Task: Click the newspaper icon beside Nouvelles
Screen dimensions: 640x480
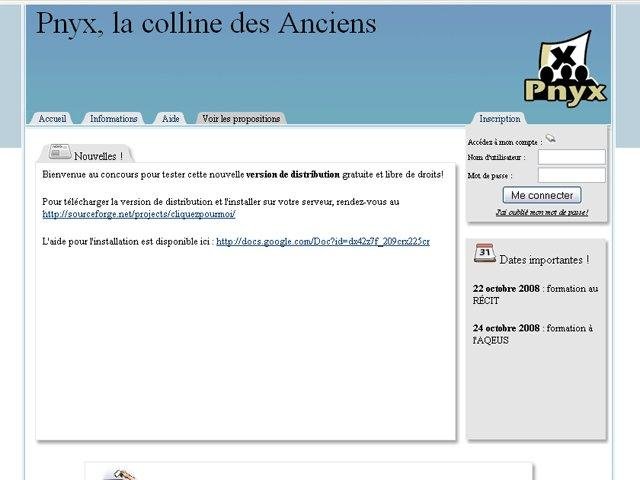Action: pos(60,153)
